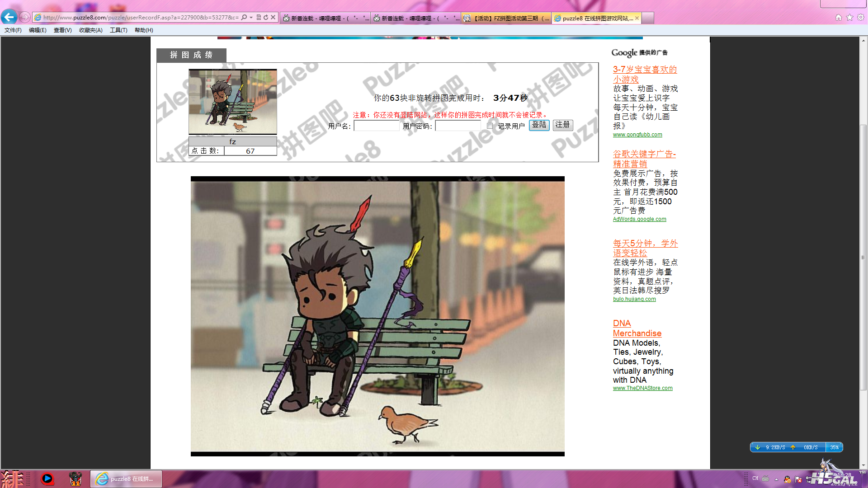Click the 67 click count value
This screenshot has width=868, height=488.
click(x=250, y=151)
